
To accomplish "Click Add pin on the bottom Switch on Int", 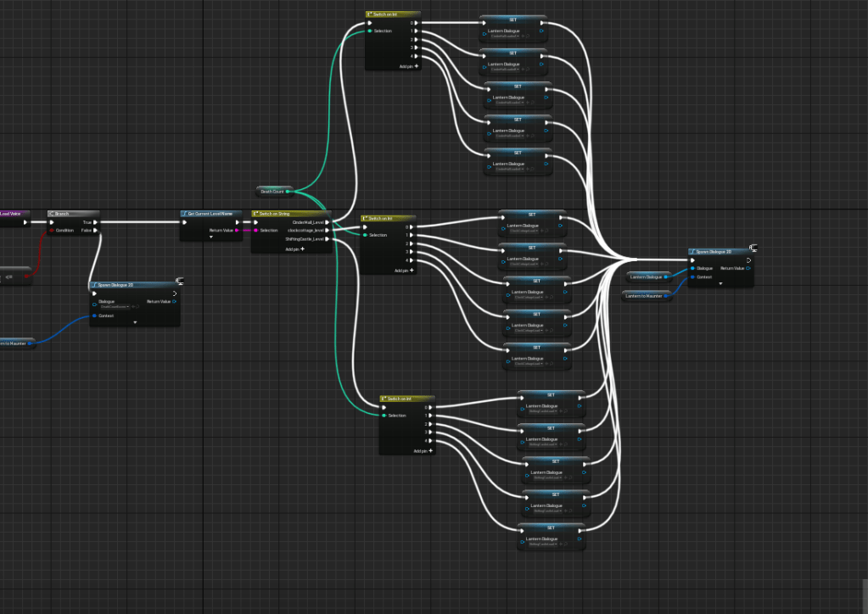I will (424, 451).
